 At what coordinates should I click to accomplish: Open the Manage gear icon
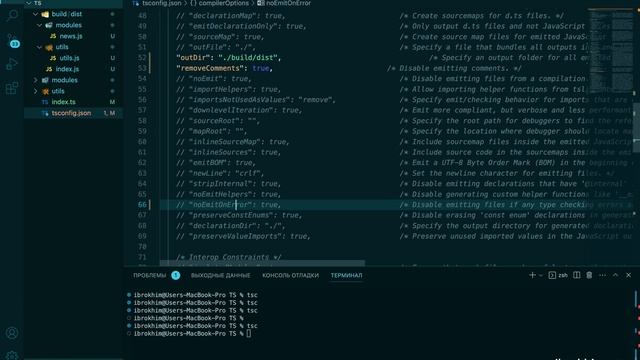coord(12,355)
